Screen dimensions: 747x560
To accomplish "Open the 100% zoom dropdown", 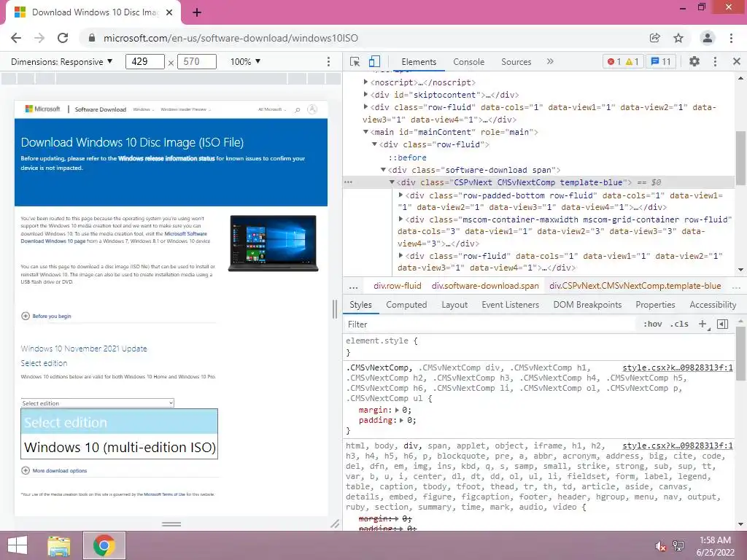I will pyautogui.click(x=246, y=61).
